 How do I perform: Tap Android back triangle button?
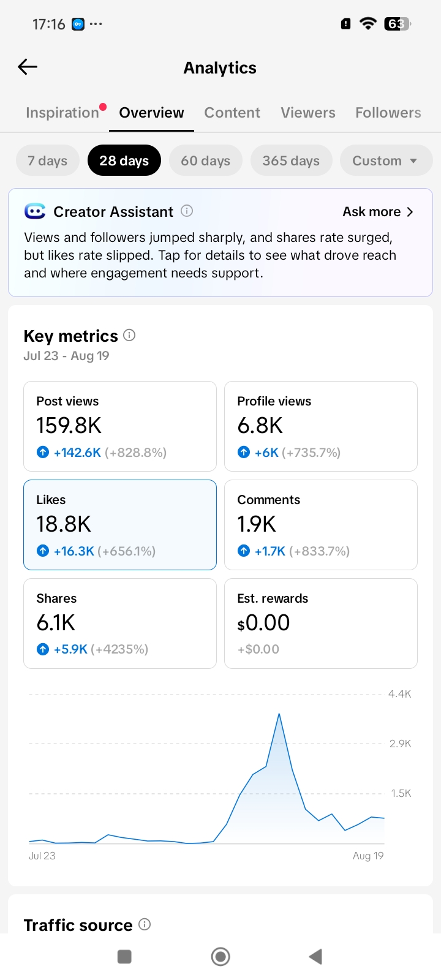point(315,956)
